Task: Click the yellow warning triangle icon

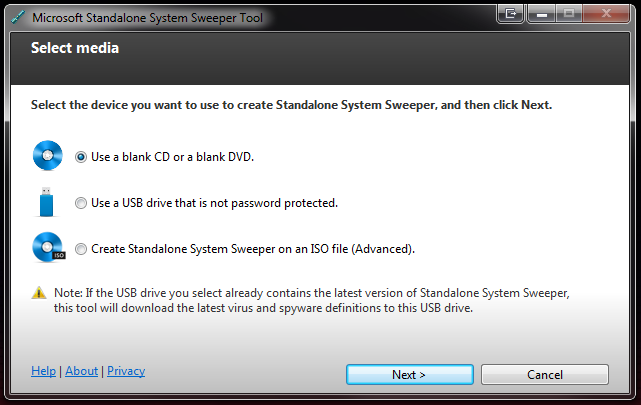Action: point(39,293)
